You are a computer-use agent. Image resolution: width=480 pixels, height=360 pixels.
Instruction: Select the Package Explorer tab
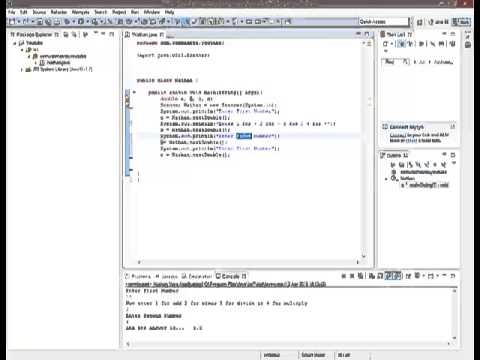[x=35, y=34]
